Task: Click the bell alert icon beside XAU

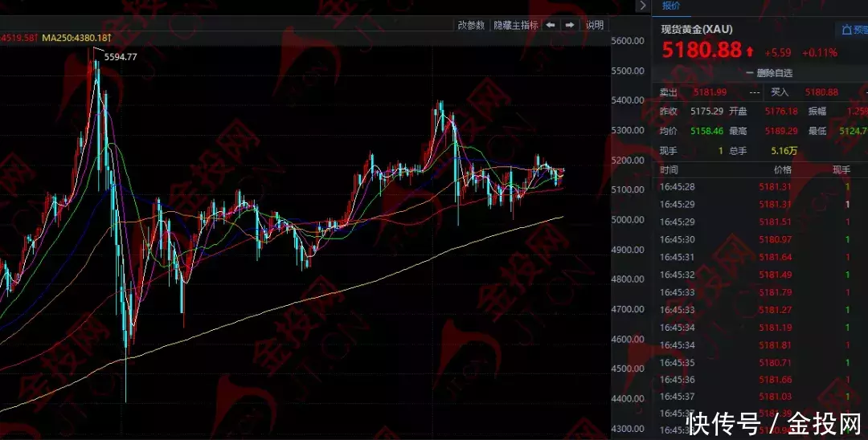Action: [x=846, y=30]
